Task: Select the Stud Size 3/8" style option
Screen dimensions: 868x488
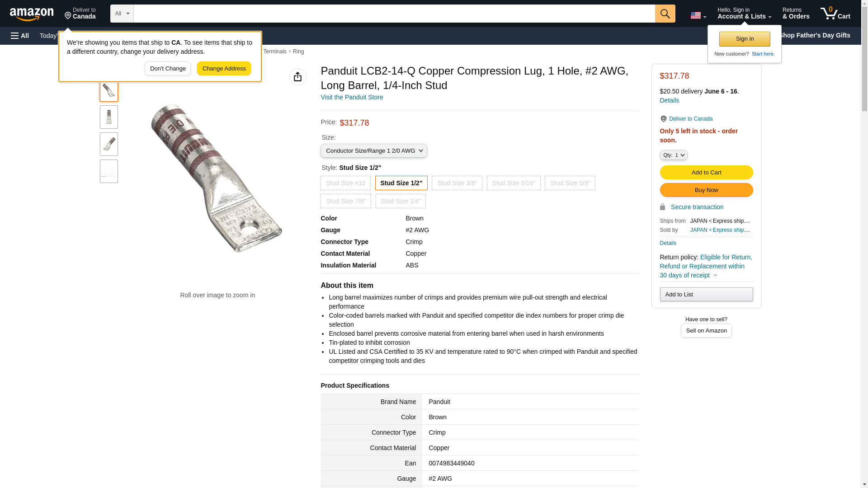Action: click(x=457, y=183)
